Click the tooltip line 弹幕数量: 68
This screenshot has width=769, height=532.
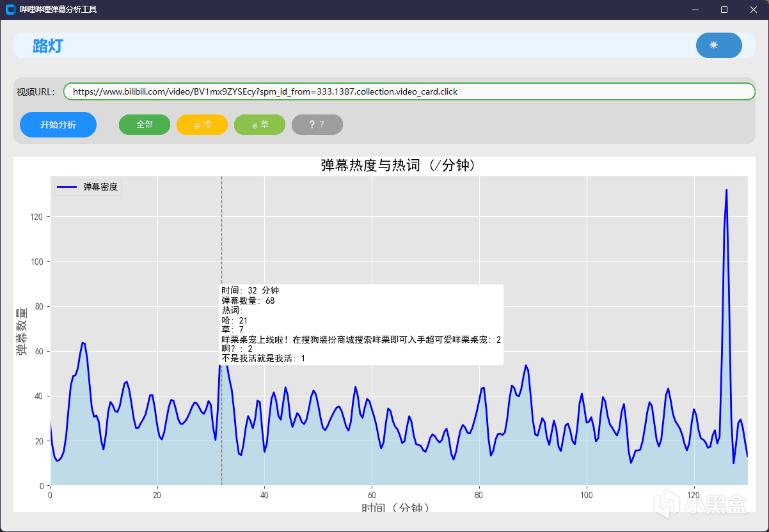pyautogui.click(x=248, y=301)
